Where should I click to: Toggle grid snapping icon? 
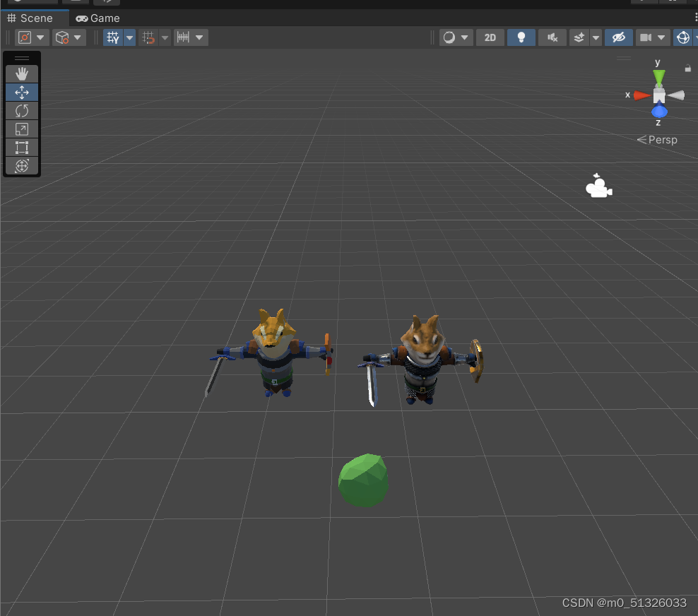coord(148,37)
